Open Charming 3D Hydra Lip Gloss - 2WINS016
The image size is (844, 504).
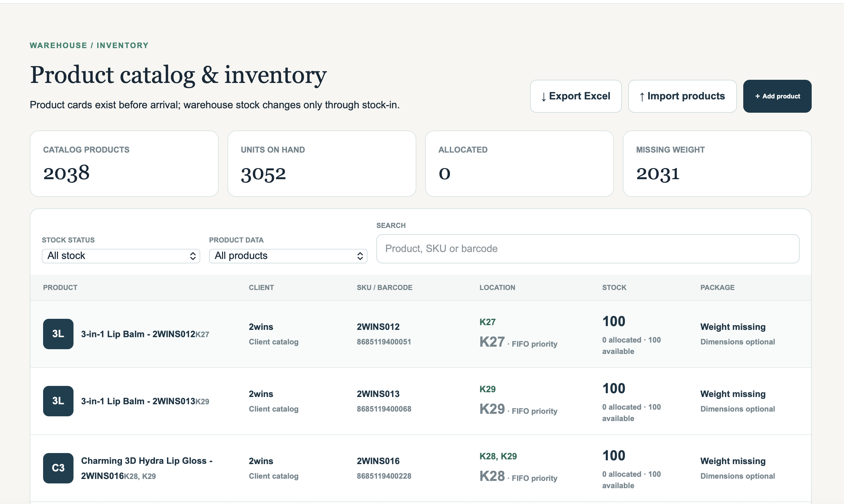147,468
